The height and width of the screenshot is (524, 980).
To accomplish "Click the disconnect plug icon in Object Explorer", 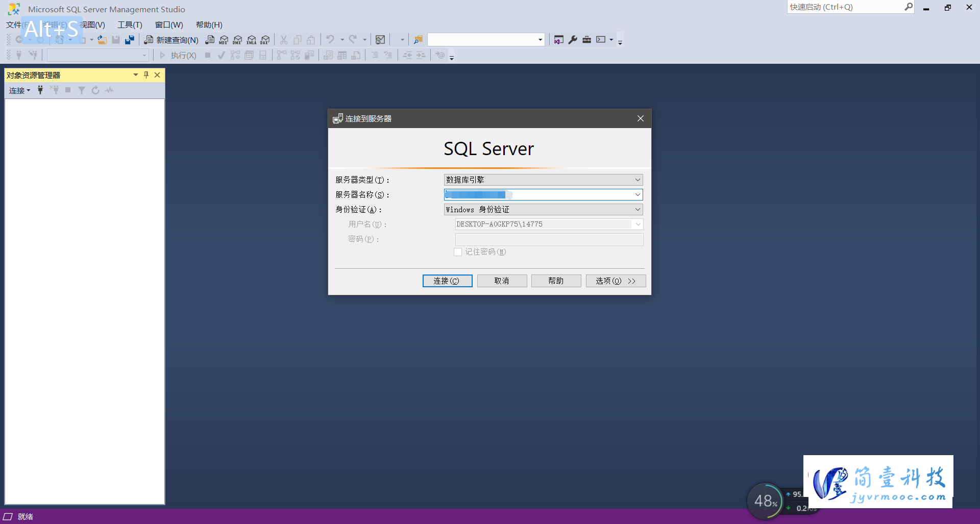I will click(54, 90).
